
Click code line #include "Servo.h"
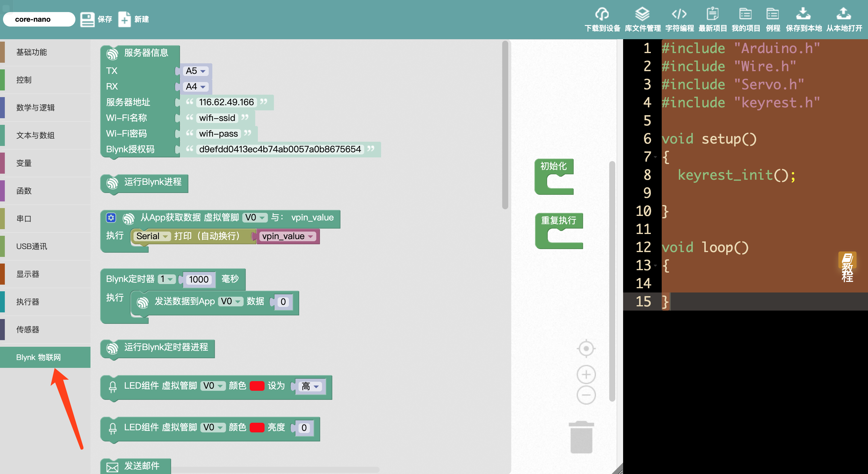coord(733,84)
